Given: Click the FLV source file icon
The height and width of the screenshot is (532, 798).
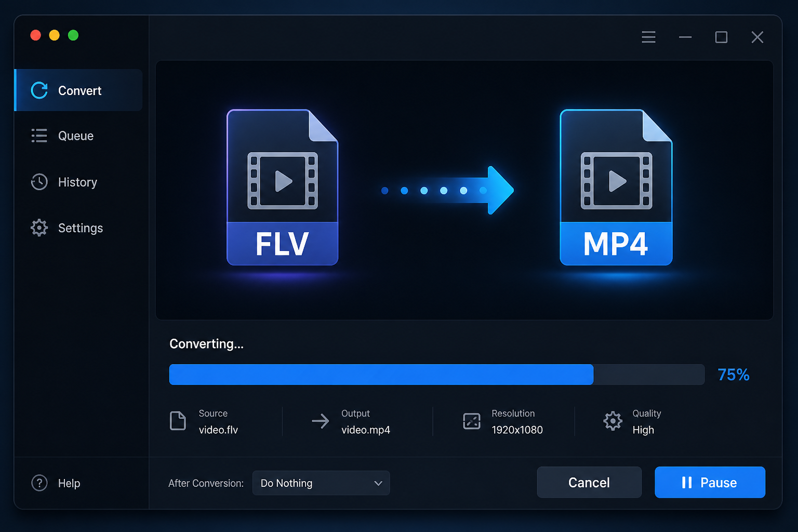Looking at the screenshot, I should [283, 187].
